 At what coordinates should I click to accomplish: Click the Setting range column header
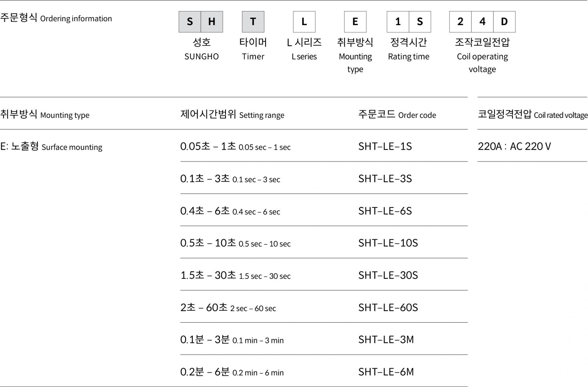tap(232, 115)
